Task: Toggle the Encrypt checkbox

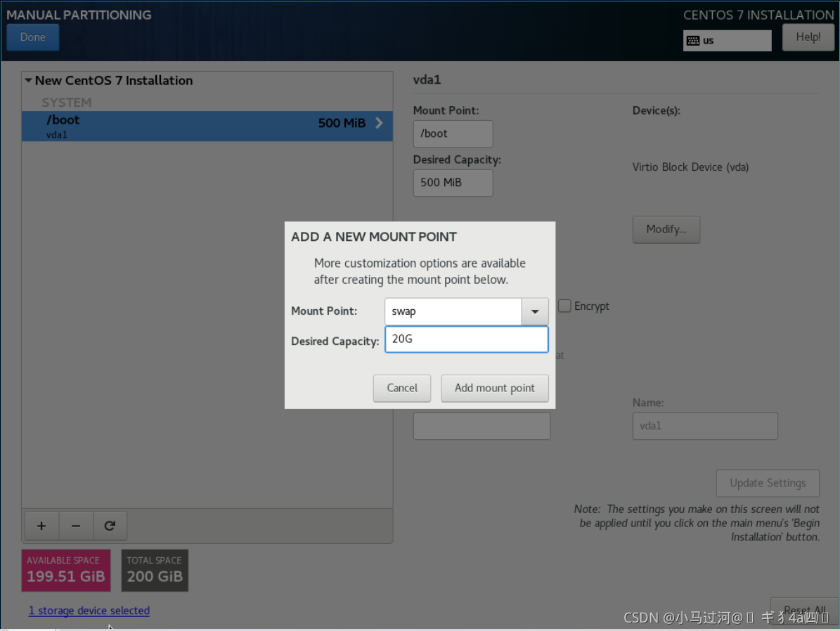Action: tap(564, 306)
